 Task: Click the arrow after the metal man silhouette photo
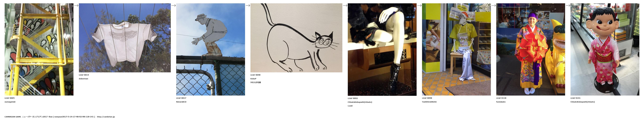click(x=248, y=6)
